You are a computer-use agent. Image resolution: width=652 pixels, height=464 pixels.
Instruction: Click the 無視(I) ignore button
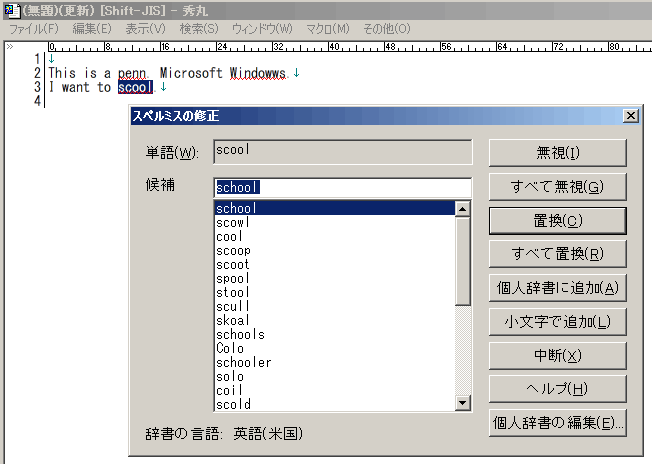pyautogui.click(x=557, y=153)
